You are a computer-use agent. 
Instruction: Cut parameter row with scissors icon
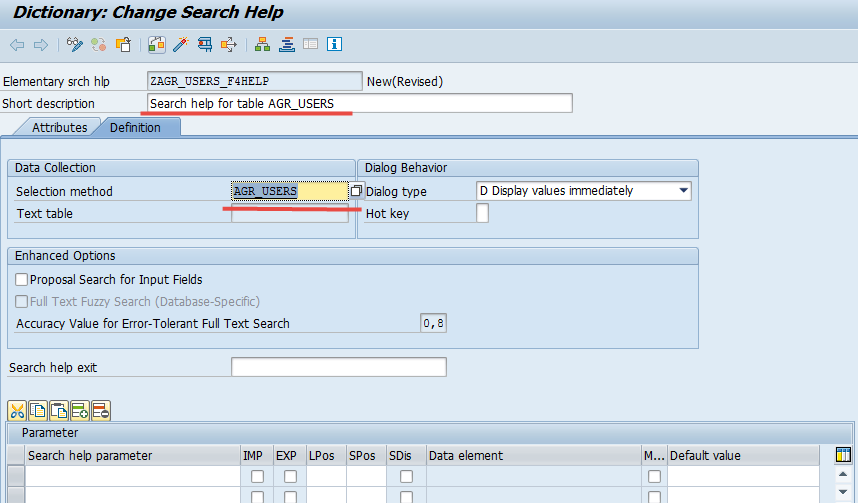[18, 411]
